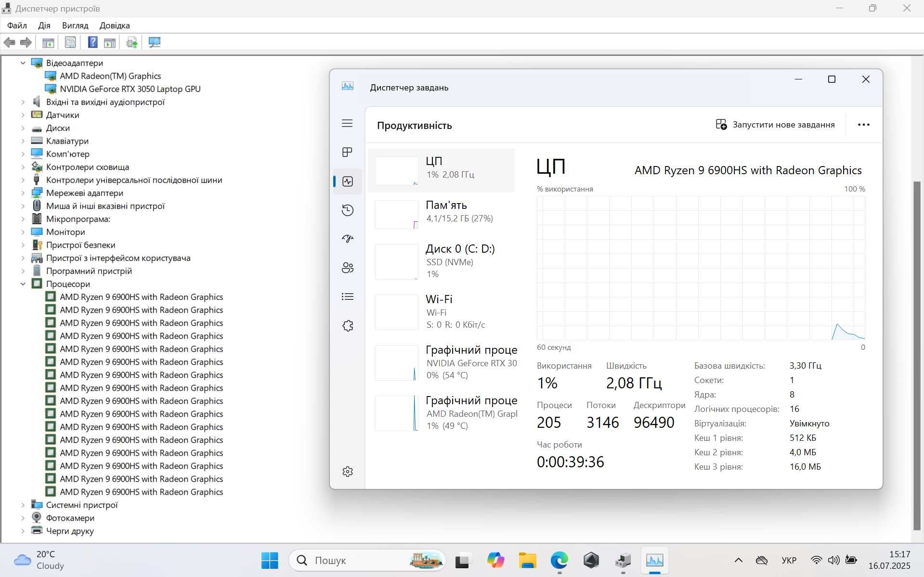Viewport: 924px width, 577px height.
Task: Click the volume speaker tray icon
Action: tap(833, 560)
